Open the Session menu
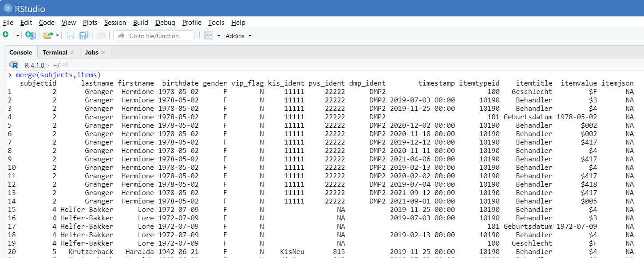Screen dimensions: 644x258 (115, 23)
